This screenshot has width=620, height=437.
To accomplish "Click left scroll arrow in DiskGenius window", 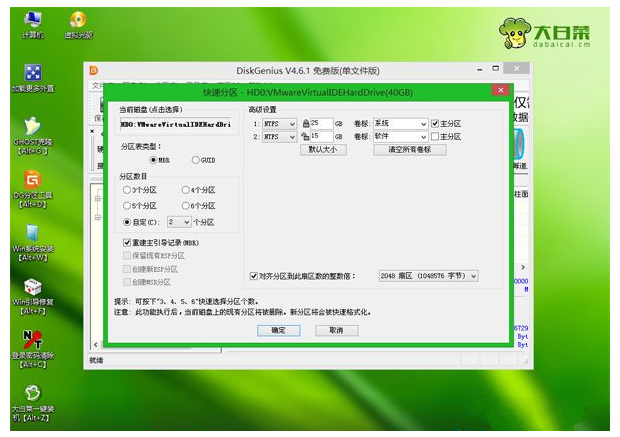I will pyautogui.click(x=96, y=345).
